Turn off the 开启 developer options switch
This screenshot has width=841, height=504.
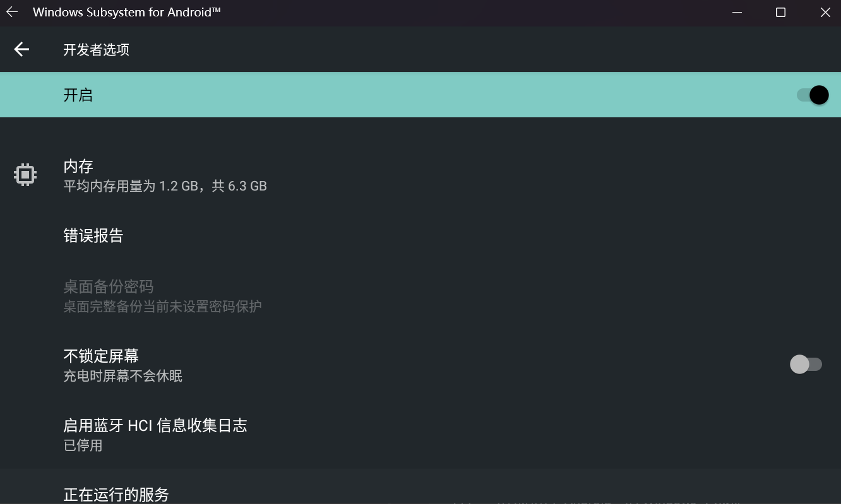(x=813, y=95)
